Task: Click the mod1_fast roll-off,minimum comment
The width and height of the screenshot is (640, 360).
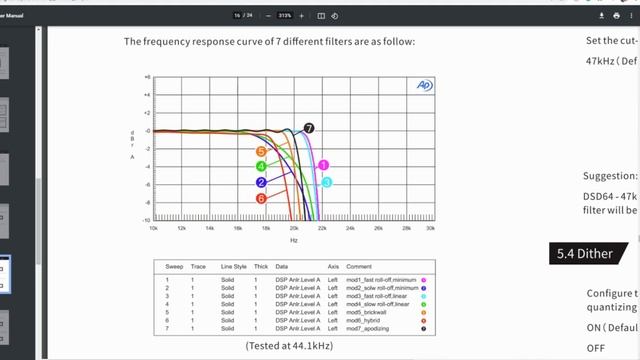Action: [381, 280]
